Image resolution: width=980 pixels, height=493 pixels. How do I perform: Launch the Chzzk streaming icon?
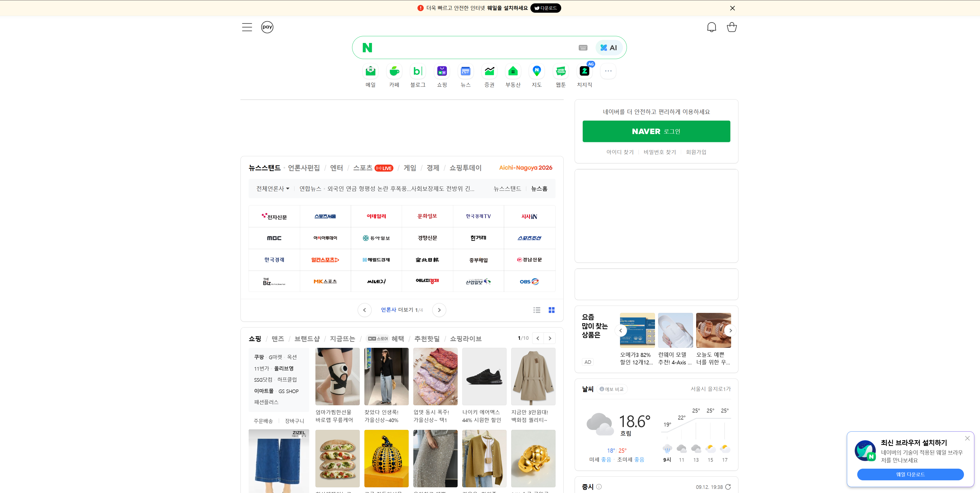[584, 71]
